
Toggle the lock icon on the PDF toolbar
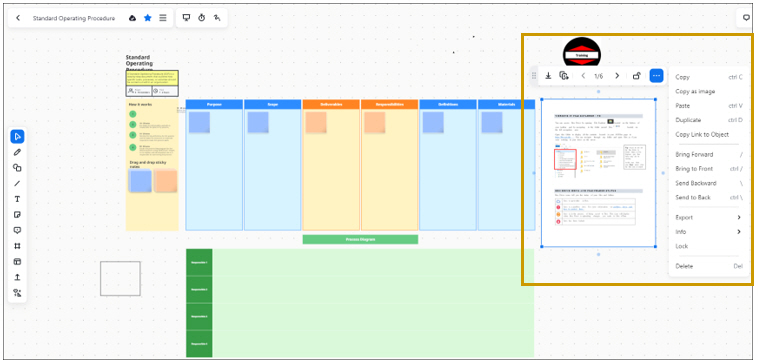[637, 76]
